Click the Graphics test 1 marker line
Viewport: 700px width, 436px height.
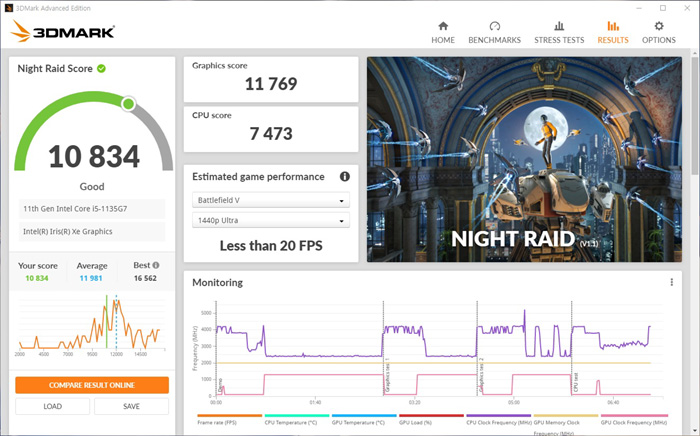[x=383, y=348]
